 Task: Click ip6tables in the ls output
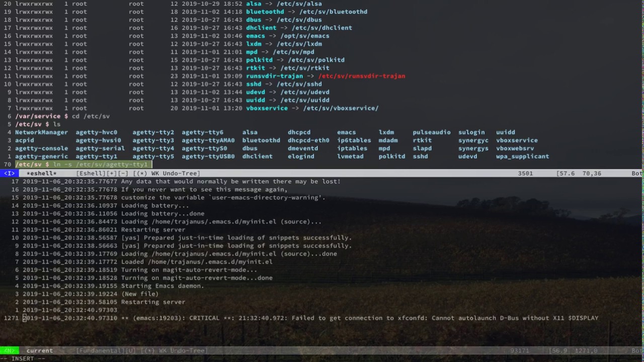pos(354,140)
